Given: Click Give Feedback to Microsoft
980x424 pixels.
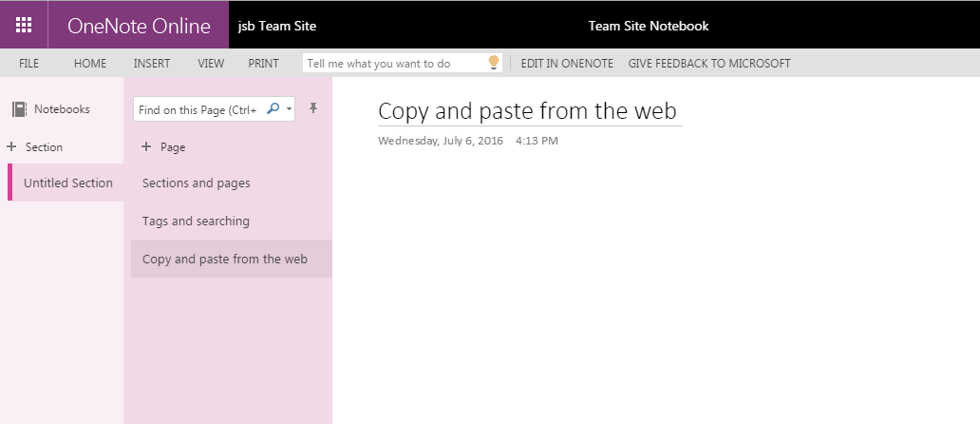Looking at the screenshot, I should 709,63.
